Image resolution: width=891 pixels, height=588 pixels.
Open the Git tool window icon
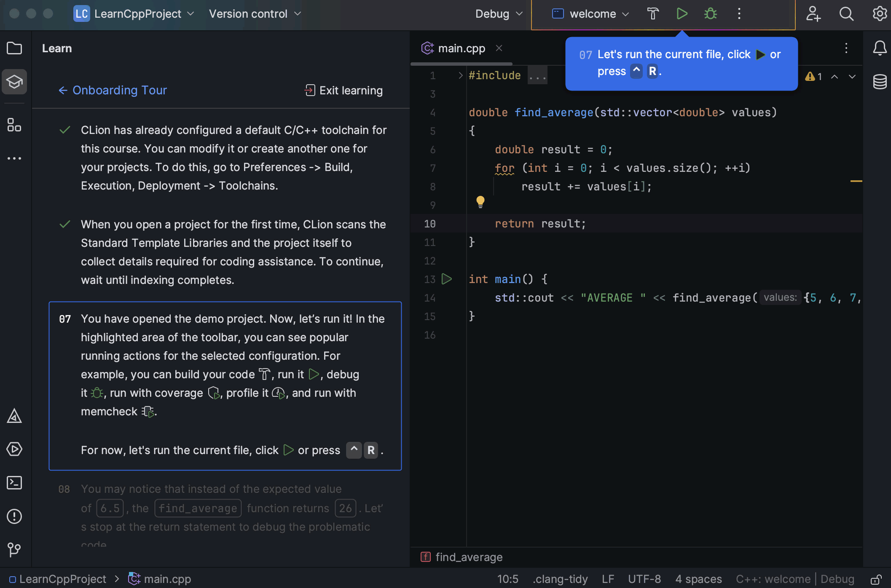pyautogui.click(x=14, y=550)
